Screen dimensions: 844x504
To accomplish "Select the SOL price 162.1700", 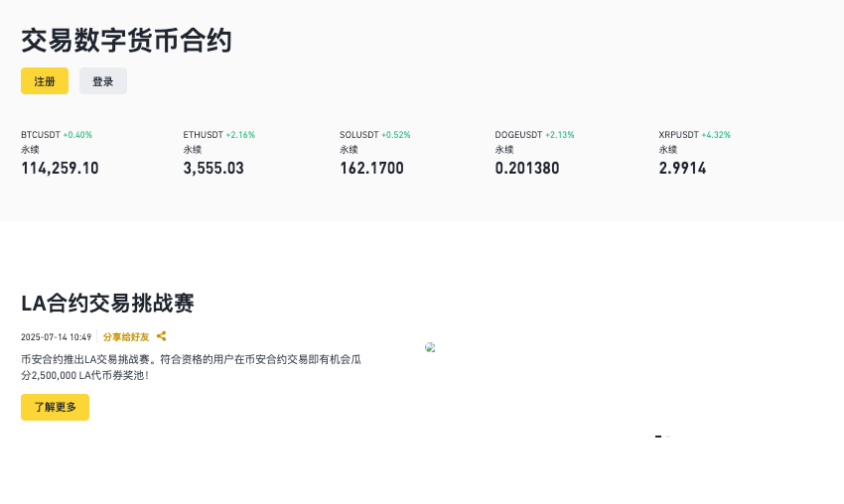I will click(x=371, y=168).
